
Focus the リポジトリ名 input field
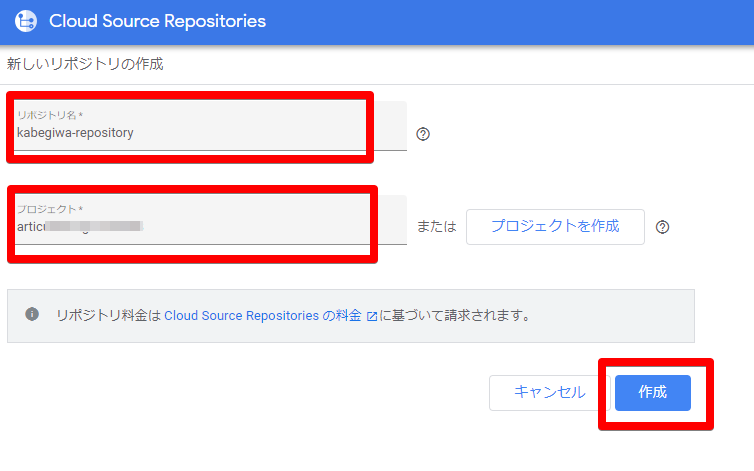coord(210,126)
